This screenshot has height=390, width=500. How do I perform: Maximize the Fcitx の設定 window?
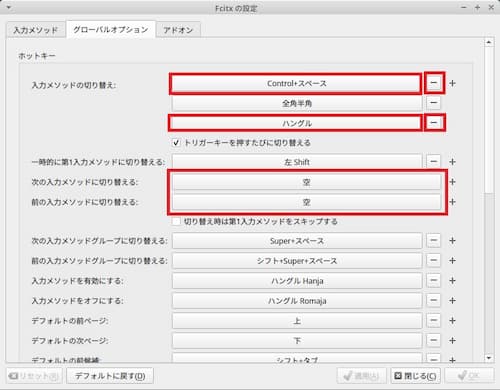point(477,7)
